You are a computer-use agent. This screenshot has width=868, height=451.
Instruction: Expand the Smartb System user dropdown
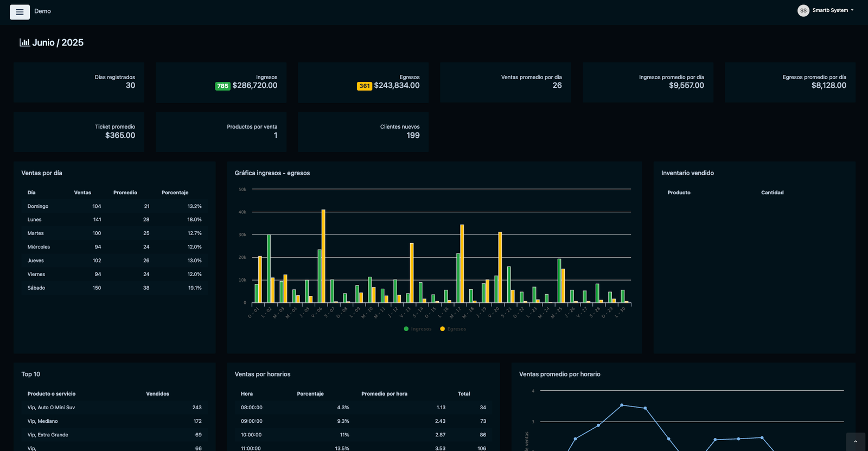pos(833,10)
